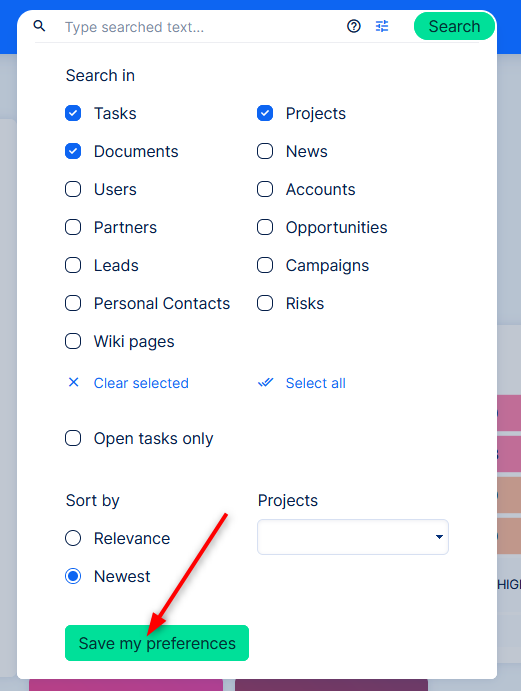Open the Projects dropdown field
This screenshot has height=691, width=521.
pyautogui.click(x=353, y=537)
